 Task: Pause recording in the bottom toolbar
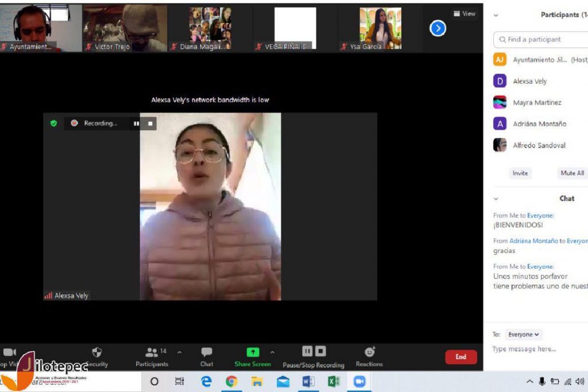tap(307, 351)
